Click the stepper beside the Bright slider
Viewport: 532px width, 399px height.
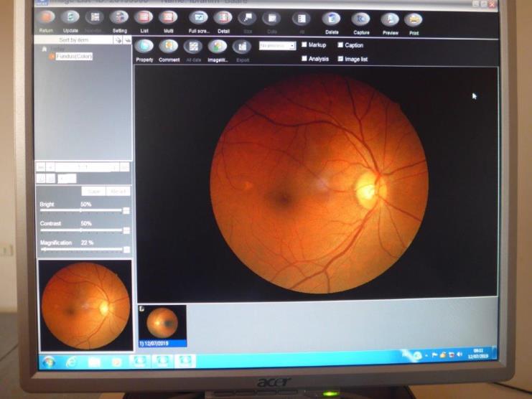point(126,210)
